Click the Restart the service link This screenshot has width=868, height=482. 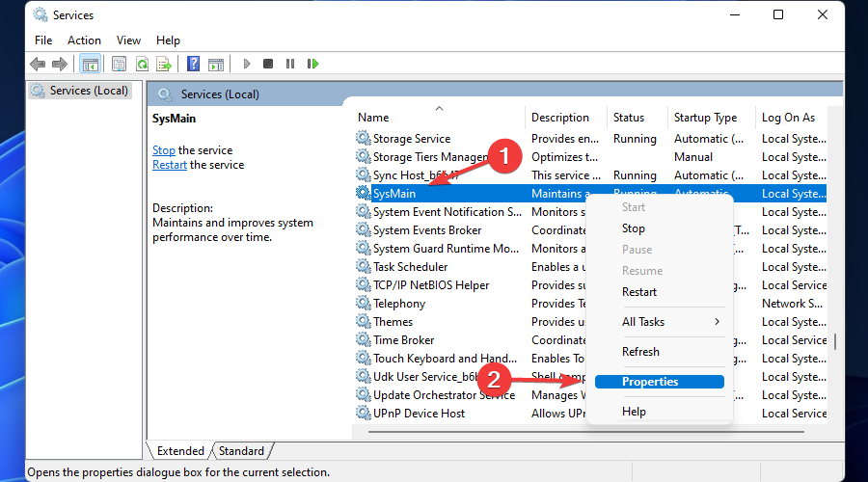click(170, 165)
